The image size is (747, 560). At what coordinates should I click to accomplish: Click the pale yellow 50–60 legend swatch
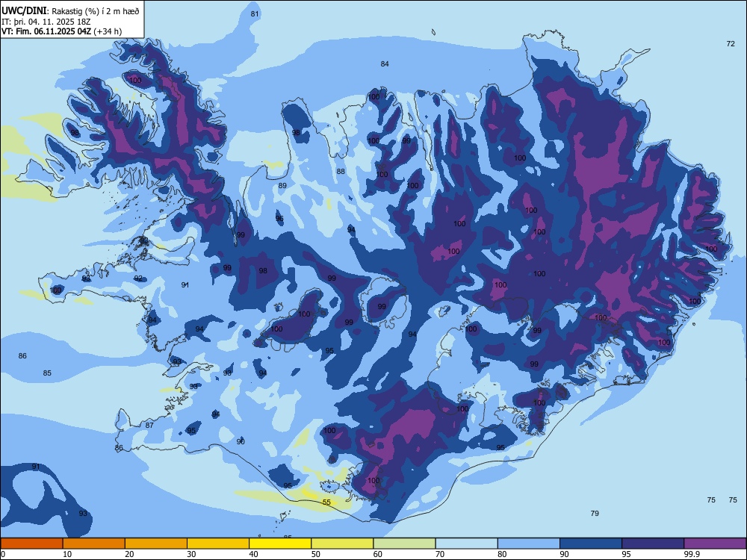coord(342,544)
